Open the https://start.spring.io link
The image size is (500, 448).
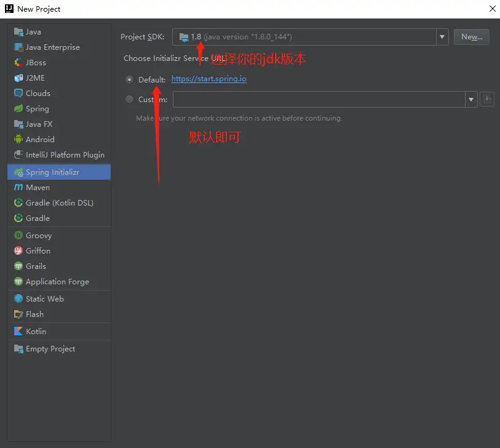(x=209, y=79)
